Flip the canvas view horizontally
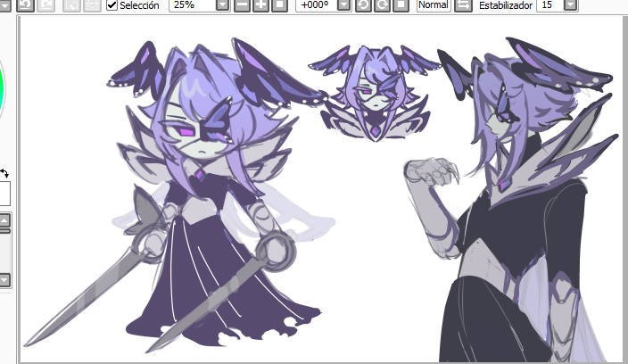The width and height of the screenshot is (628, 364). coord(463,4)
